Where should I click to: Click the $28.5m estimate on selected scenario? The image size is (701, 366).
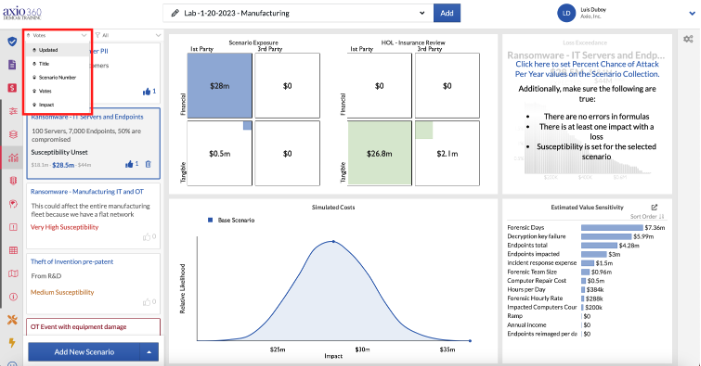coord(63,165)
